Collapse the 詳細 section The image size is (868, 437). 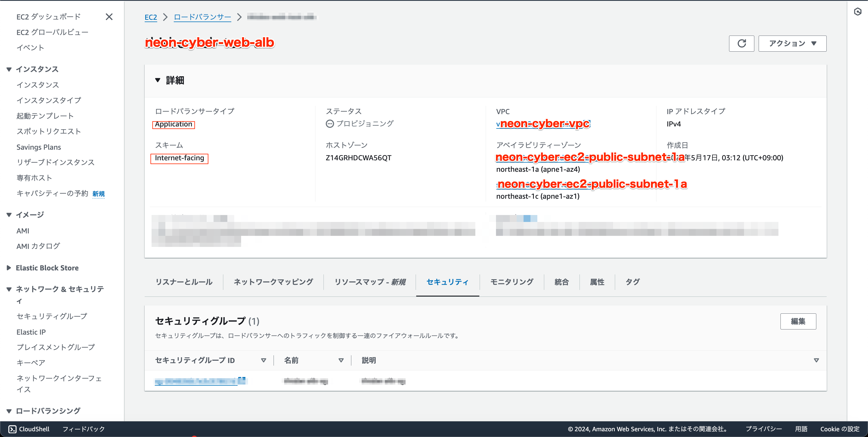click(157, 80)
